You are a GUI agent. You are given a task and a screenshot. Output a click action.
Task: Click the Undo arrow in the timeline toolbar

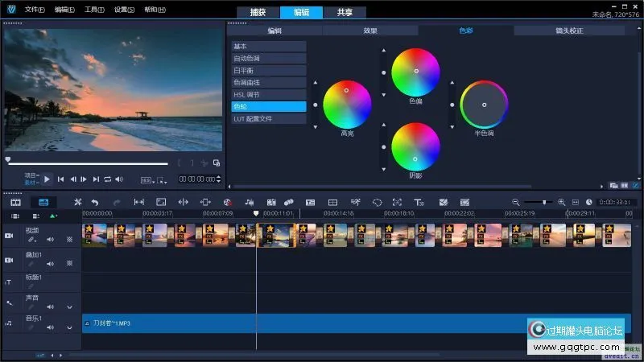click(x=95, y=202)
